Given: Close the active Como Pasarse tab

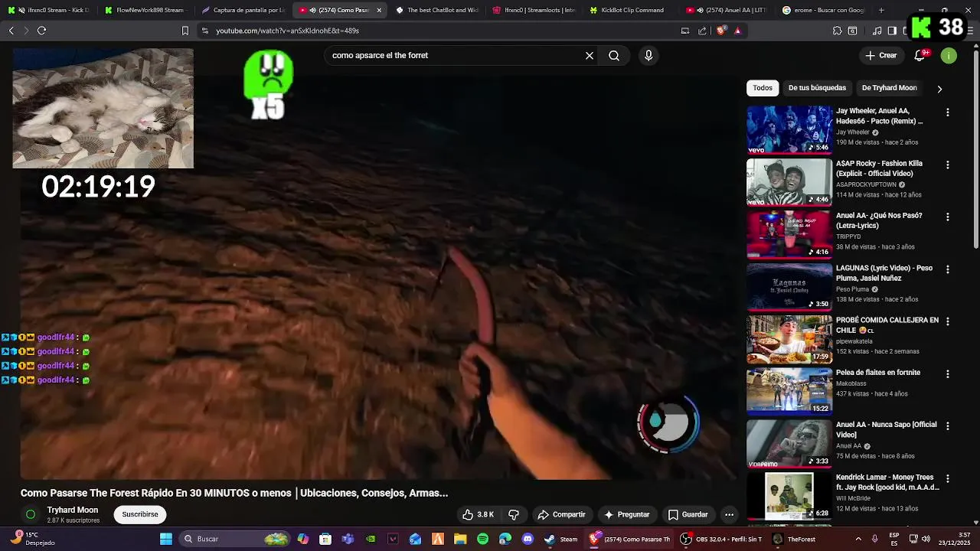Looking at the screenshot, I should (379, 10).
